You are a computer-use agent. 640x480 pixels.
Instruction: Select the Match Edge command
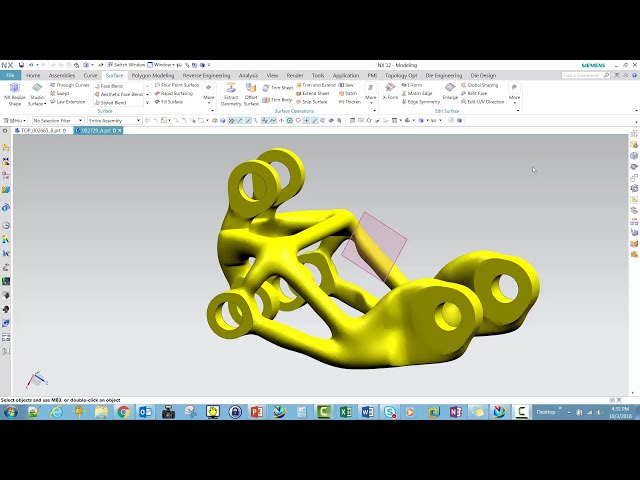[x=417, y=93]
